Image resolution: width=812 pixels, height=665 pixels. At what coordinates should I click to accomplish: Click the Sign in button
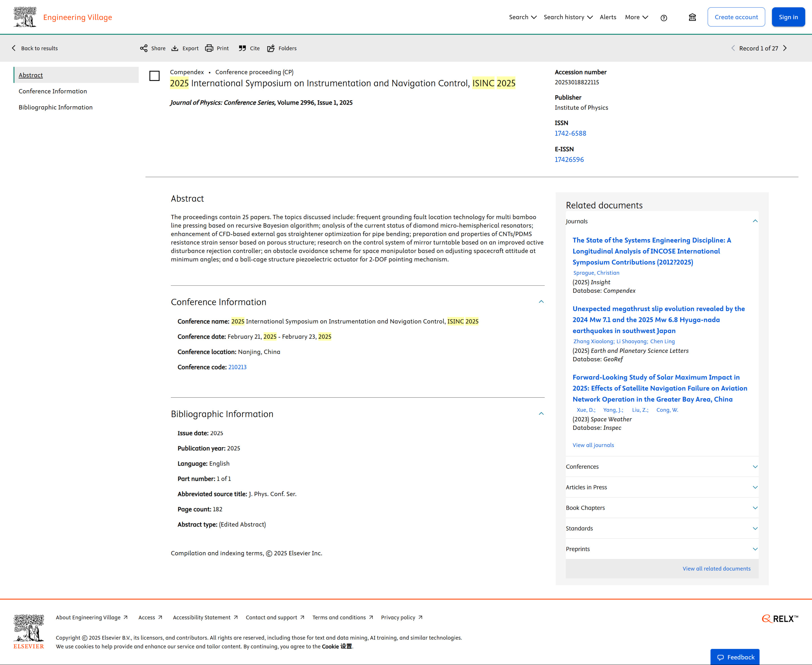tap(788, 17)
